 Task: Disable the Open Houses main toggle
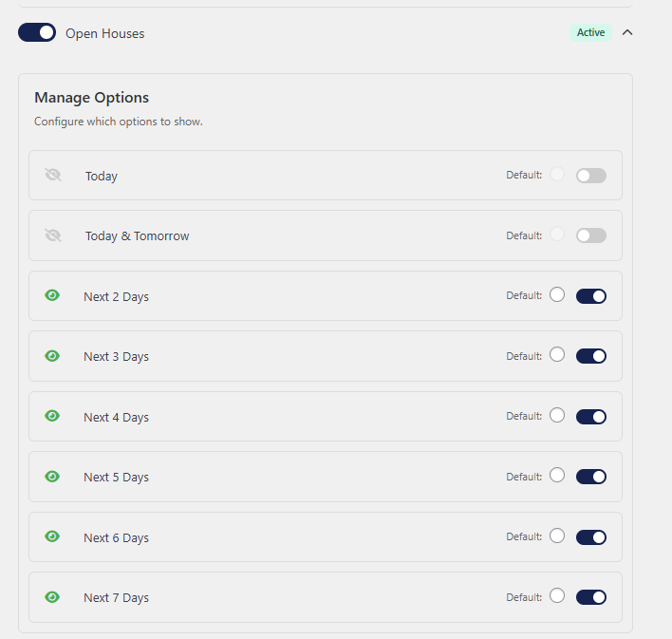[37, 33]
